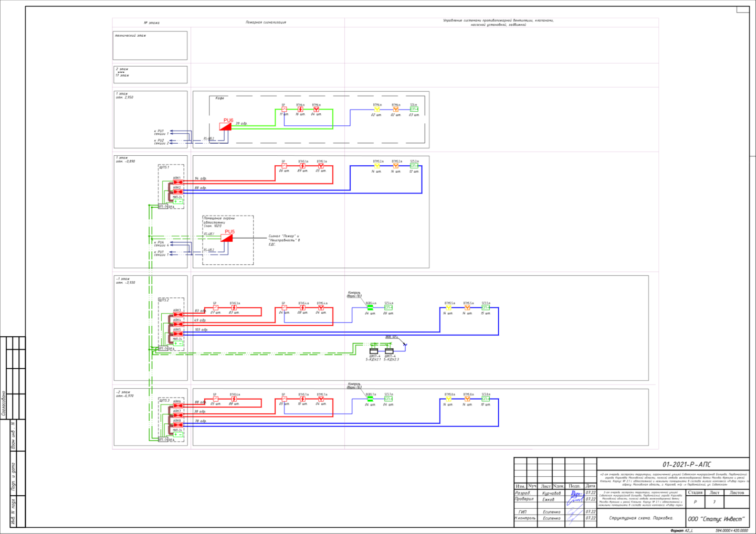Click the Сигнал "Пожар" и "Неисправность" note
The height and width of the screenshot is (534, 756).
coord(284,240)
